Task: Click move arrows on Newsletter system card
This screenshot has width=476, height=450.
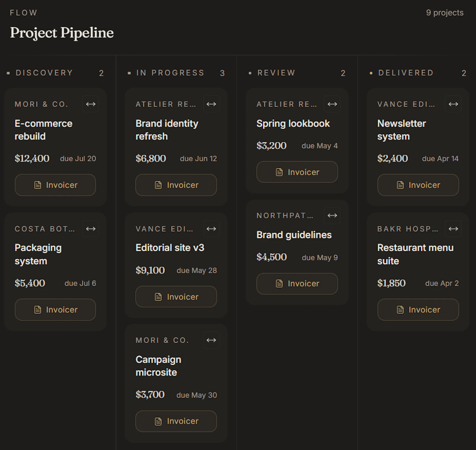Action: click(453, 104)
